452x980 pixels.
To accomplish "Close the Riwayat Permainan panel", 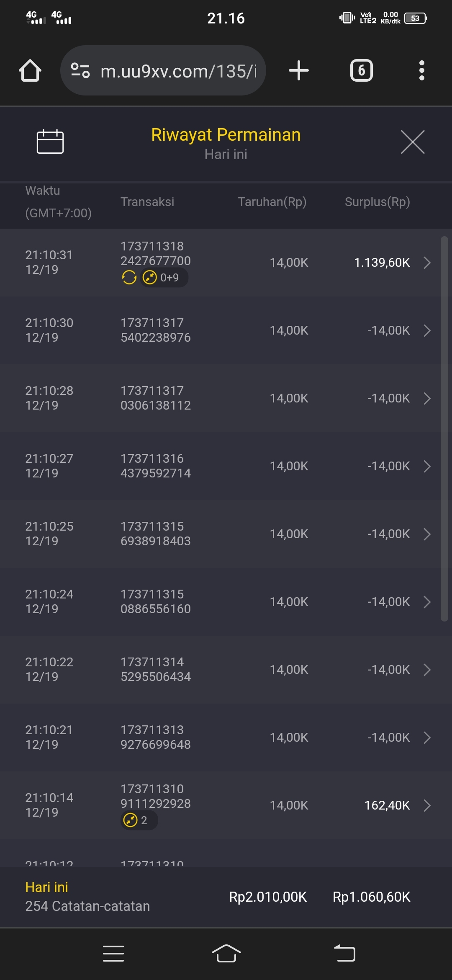I will [413, 142].
